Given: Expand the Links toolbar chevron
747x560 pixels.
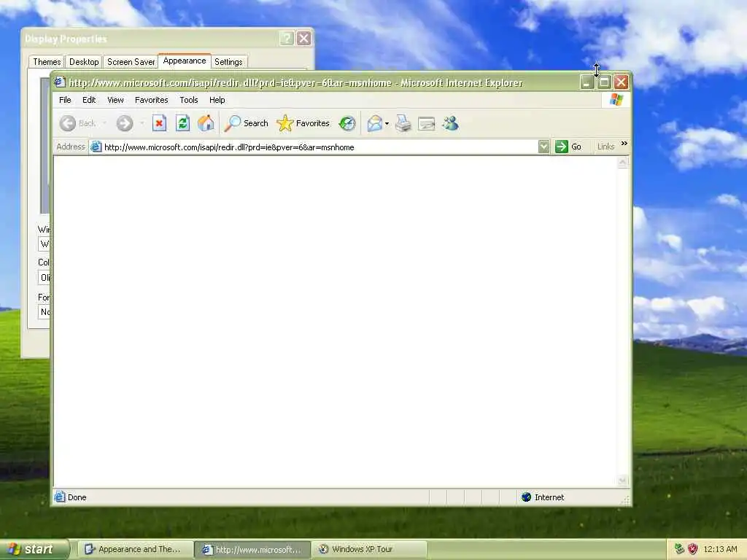Looking at the screenshot, I should pos(624,144).
